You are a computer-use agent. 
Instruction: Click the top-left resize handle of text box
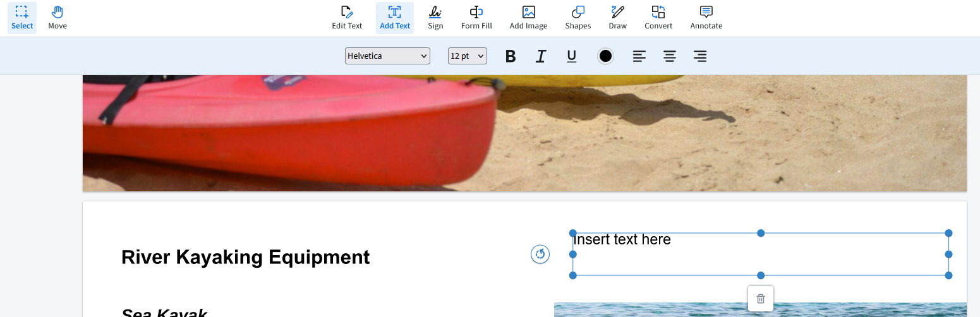pyautogui.click(x=573, y=233)
